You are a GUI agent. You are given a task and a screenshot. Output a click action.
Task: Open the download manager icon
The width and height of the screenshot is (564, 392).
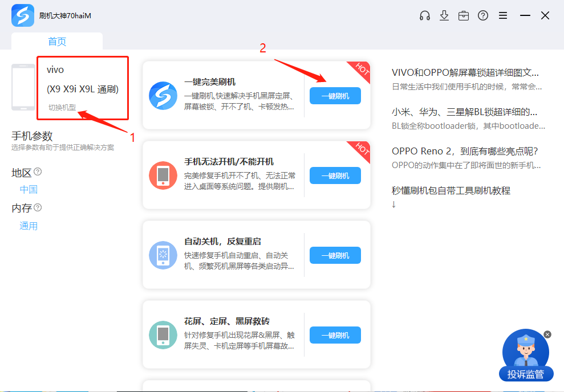[x=444, y=16]
